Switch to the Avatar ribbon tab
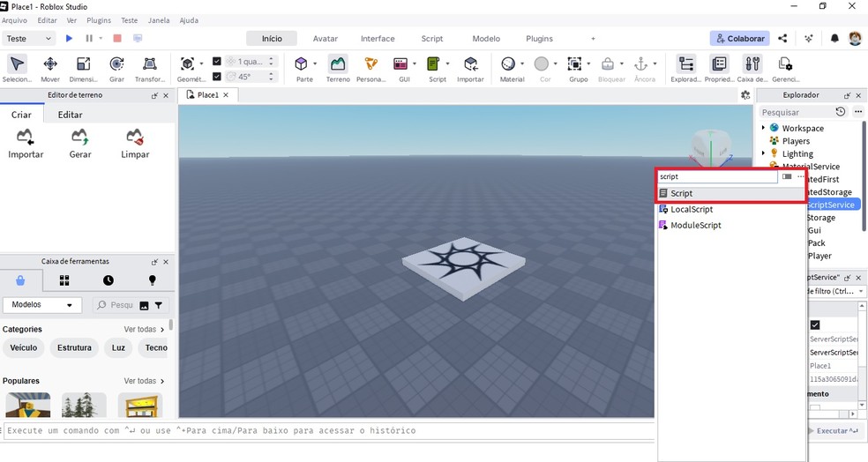Image resolution: width=868 pixels, height=462 pixels. 325,39
